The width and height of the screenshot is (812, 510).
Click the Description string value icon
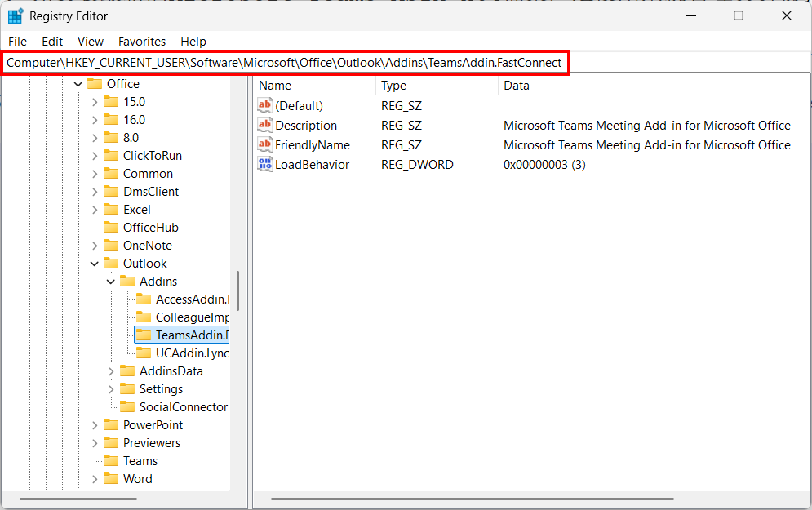(x=265, y=126)
